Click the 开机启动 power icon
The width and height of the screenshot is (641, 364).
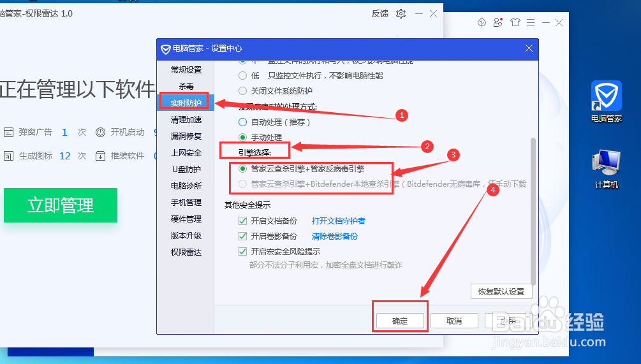pos(100,133)
